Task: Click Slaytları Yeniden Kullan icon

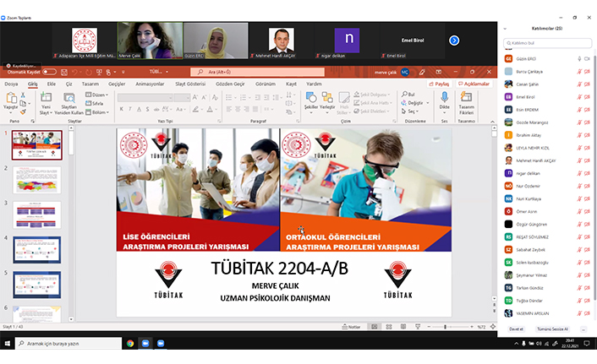Action: (x=69, y=102)
